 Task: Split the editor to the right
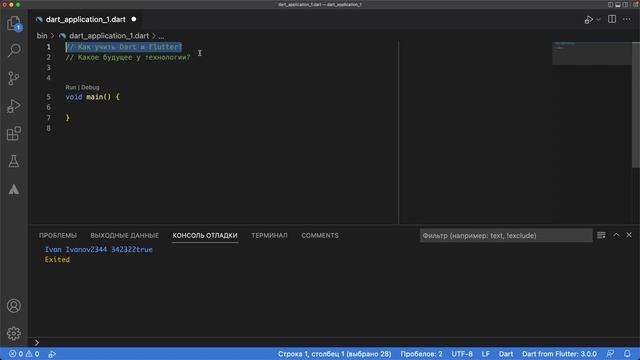click(612, 19)
